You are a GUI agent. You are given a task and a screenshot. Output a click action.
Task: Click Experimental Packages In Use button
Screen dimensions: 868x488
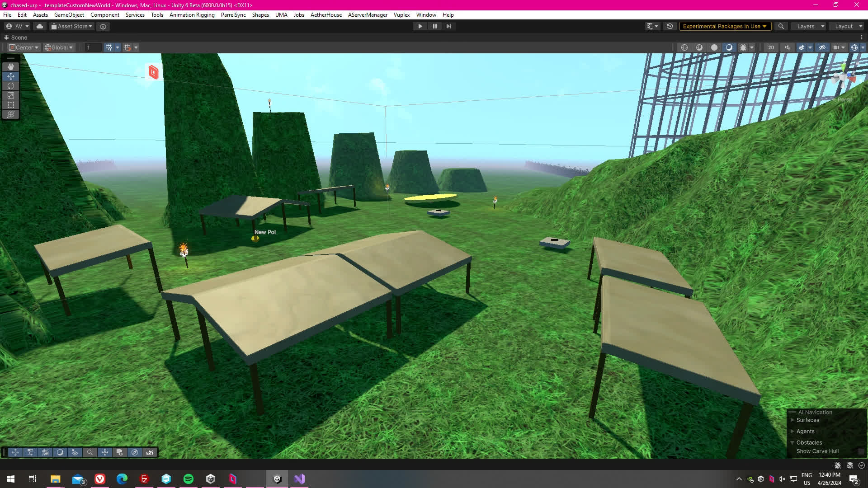[724, 26]
